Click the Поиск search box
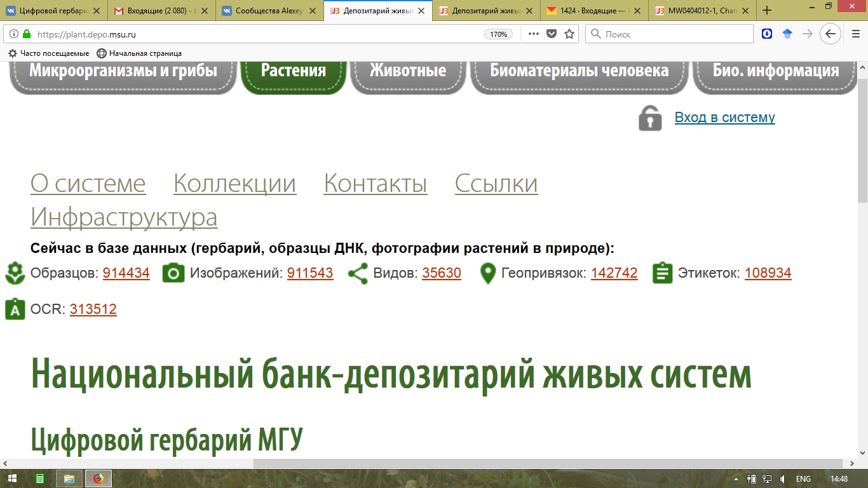The height and width of the screenshot is (488, 868). pos(669,34)
